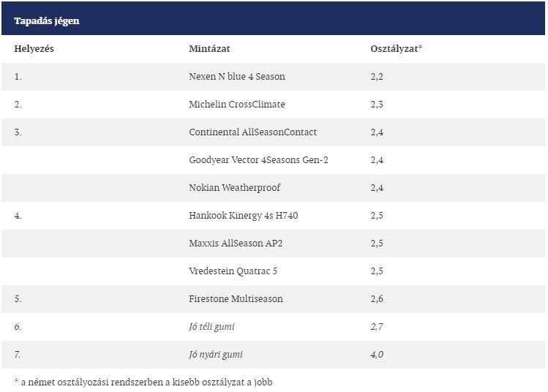
Task: Click rank number 7. in first column
Action: 18,355
